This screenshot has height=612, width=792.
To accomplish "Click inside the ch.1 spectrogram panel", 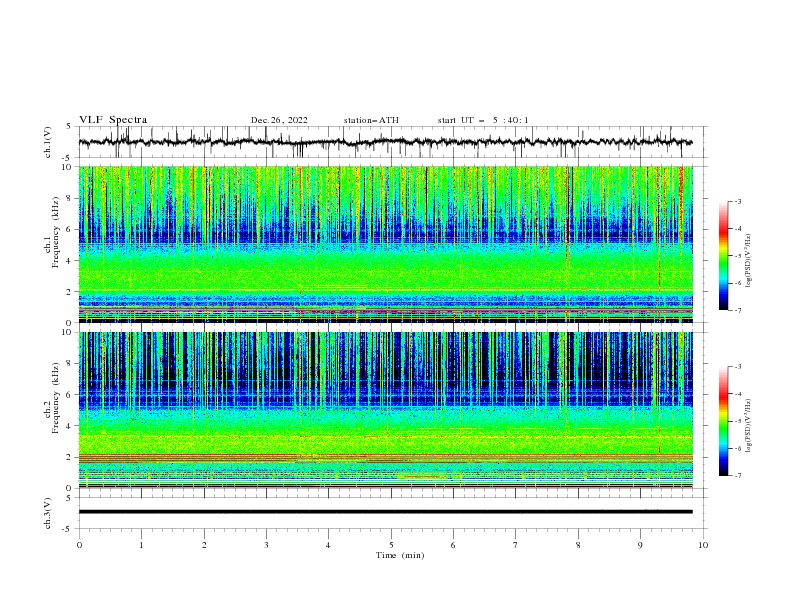I will (x=385, y=244).
